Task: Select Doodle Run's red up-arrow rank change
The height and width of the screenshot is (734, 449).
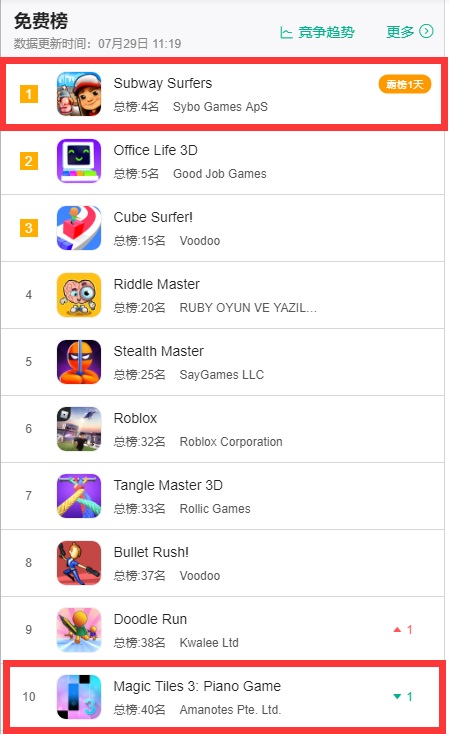Action: click(403, 630)
